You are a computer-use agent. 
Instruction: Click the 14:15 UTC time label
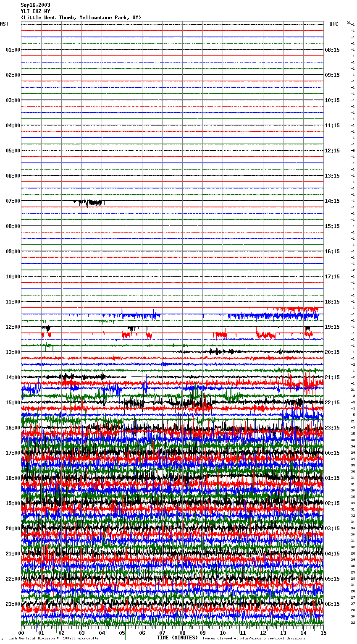pos(332,201)
